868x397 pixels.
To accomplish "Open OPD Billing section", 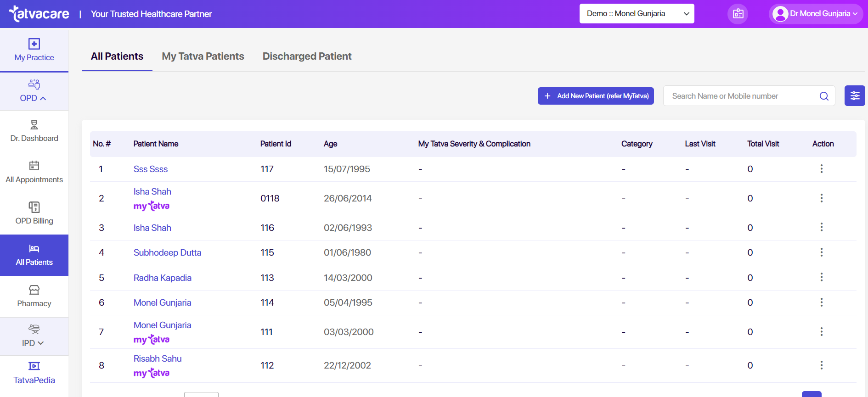I will click(34, 214).
